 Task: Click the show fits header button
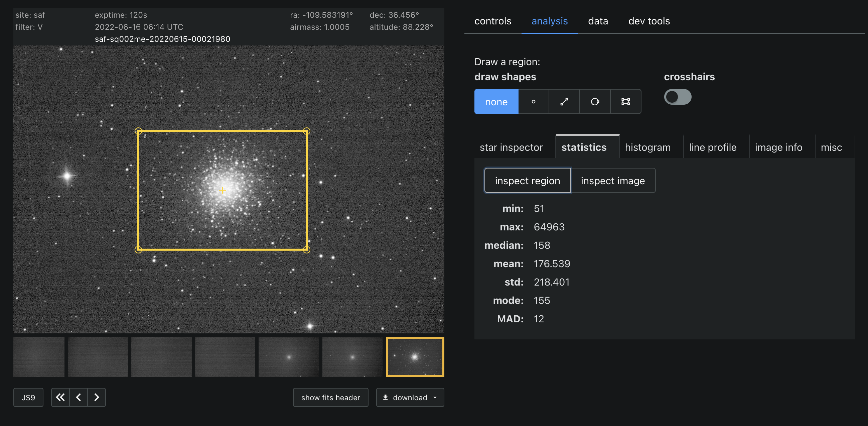330,397
